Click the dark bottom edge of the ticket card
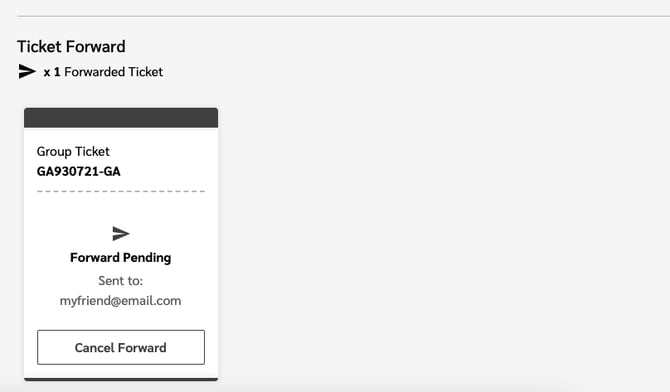Image resolution: width=670 pixels, height=392 pixels. (121, 379)
